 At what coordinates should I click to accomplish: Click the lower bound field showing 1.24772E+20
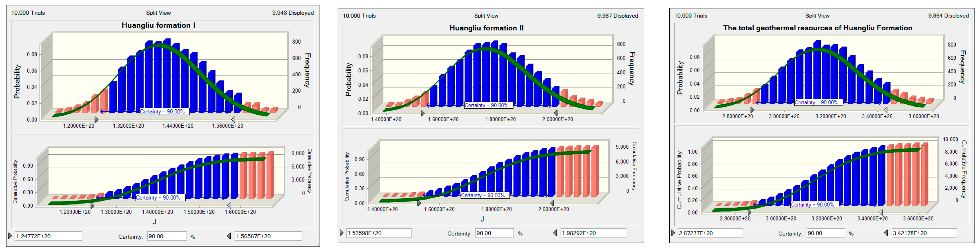(48, 236)
